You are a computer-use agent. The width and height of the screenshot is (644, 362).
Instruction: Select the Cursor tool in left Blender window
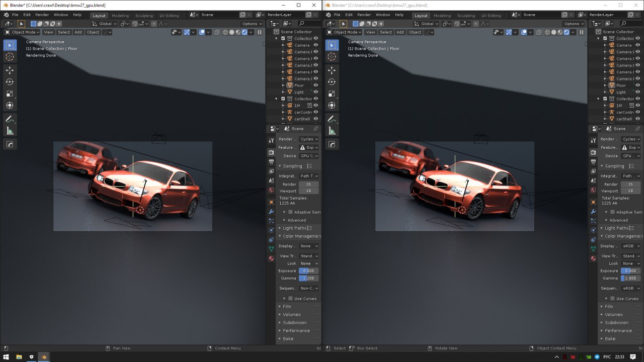click(x=10, y=57)
